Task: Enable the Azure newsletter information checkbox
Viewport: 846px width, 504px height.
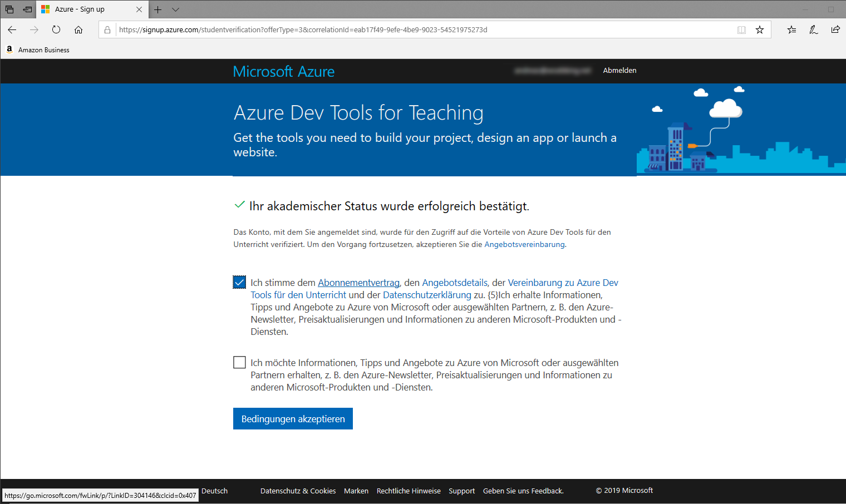Action: click(239, 363)
